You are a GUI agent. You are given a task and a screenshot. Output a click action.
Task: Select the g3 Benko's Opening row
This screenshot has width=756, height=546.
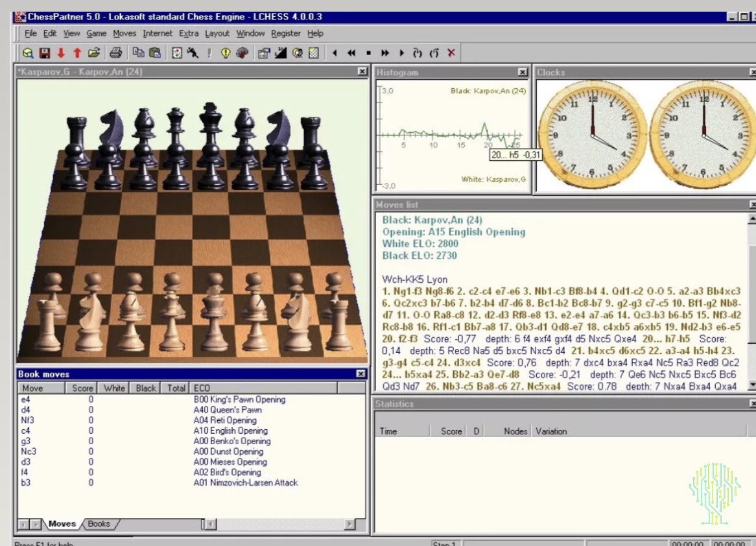pyautogui.click(x=191, y=441)
